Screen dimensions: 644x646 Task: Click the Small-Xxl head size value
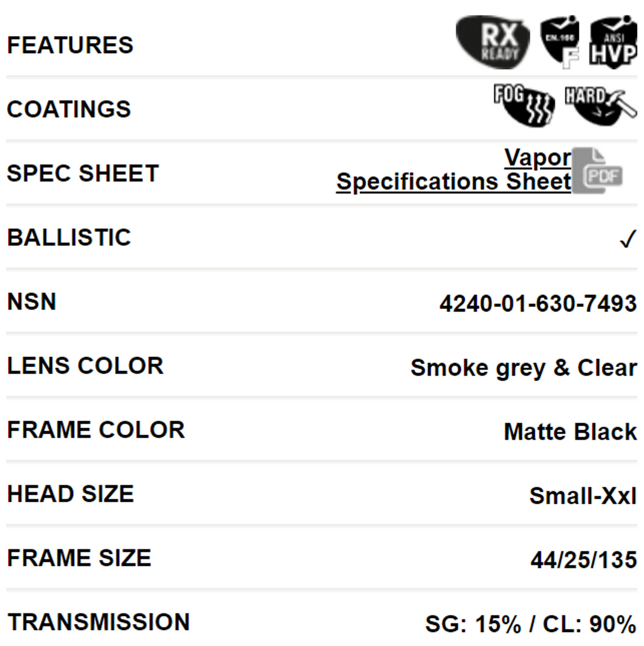(583, 496)
